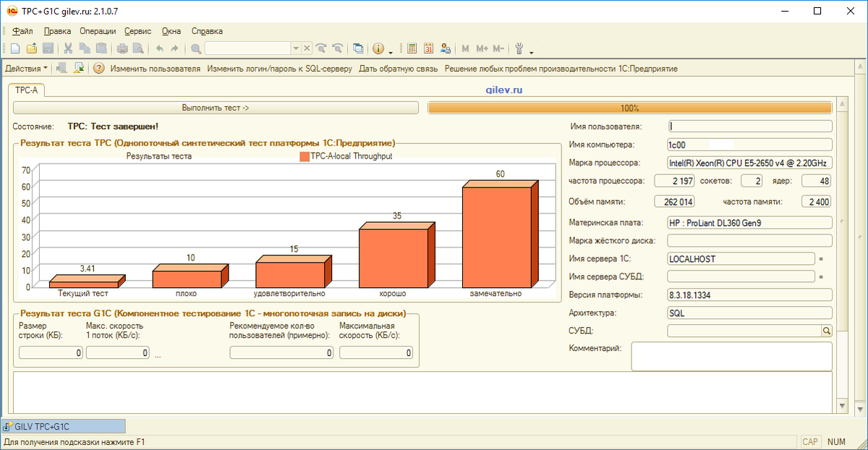Open file with the folder icon

click(x=31, y=48)
